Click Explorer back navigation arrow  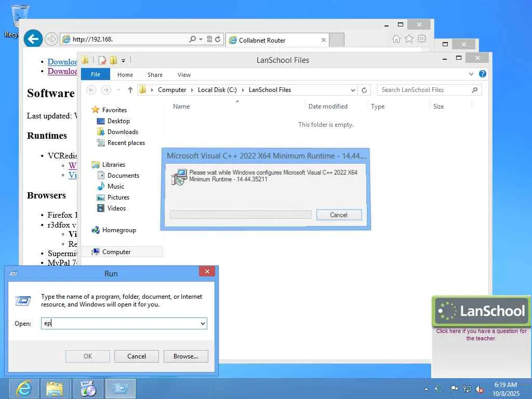pos(91,90)
